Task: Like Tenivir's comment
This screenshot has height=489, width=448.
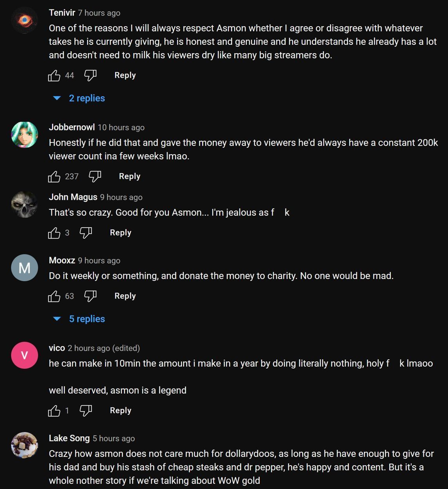Action: coord(54,75)
